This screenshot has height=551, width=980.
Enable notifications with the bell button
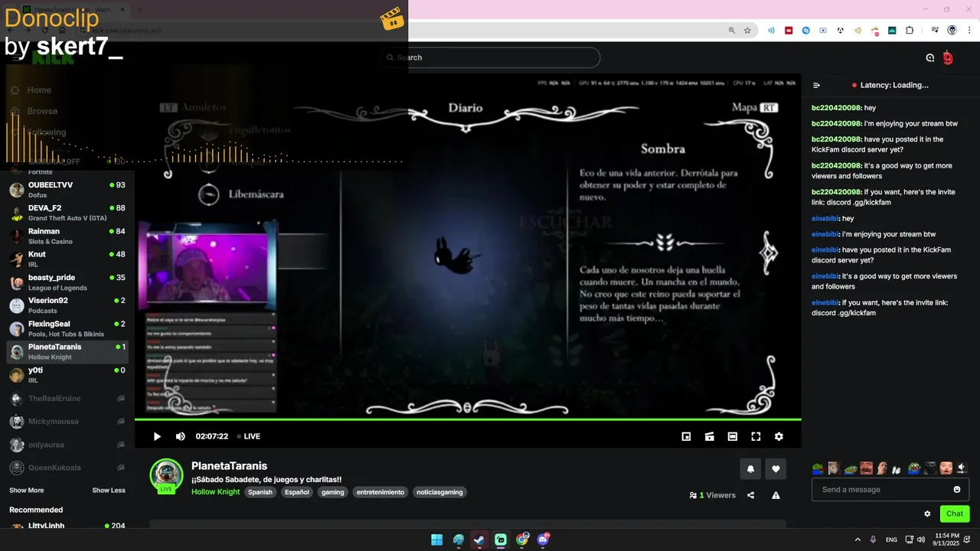pos(750,469)
